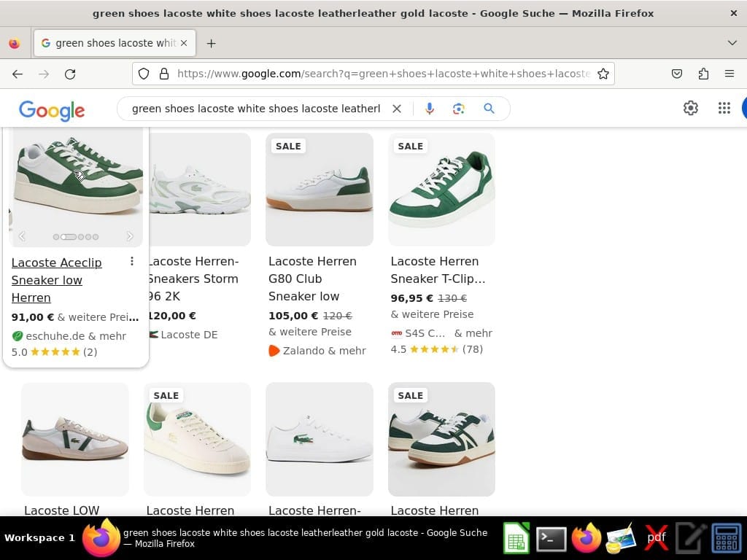Image resolution: width=747 pixels, height=560 pixels.
Task: Click the Firefox address bar URL
Action: tap(383, 74)
